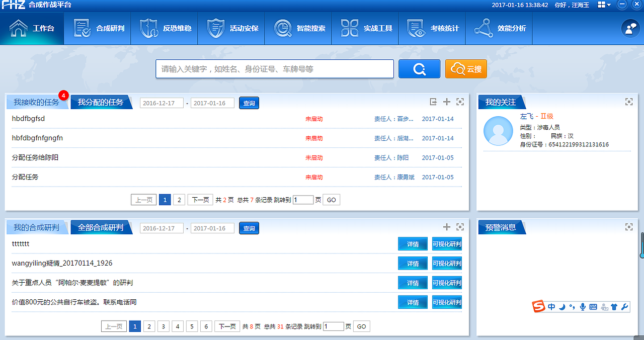Open the export icon on 我接收的任务 panel
644x340 pixels.
[x=433, y=102]
